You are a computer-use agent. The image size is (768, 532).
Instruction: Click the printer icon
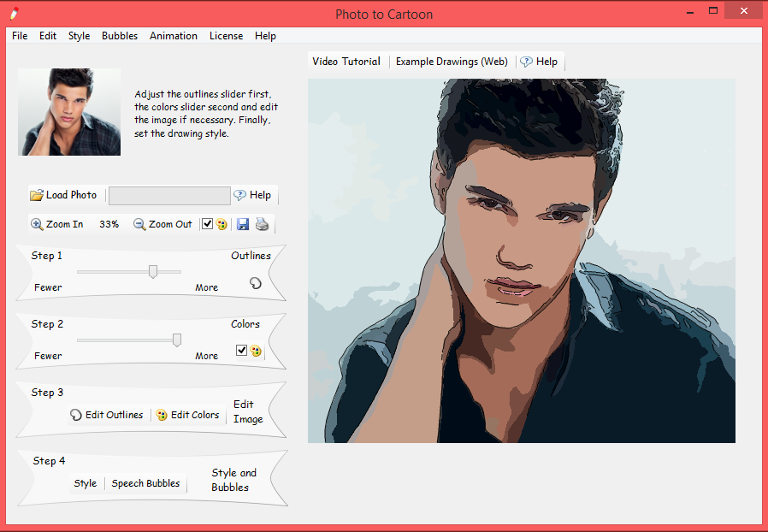tap(262, 224)
